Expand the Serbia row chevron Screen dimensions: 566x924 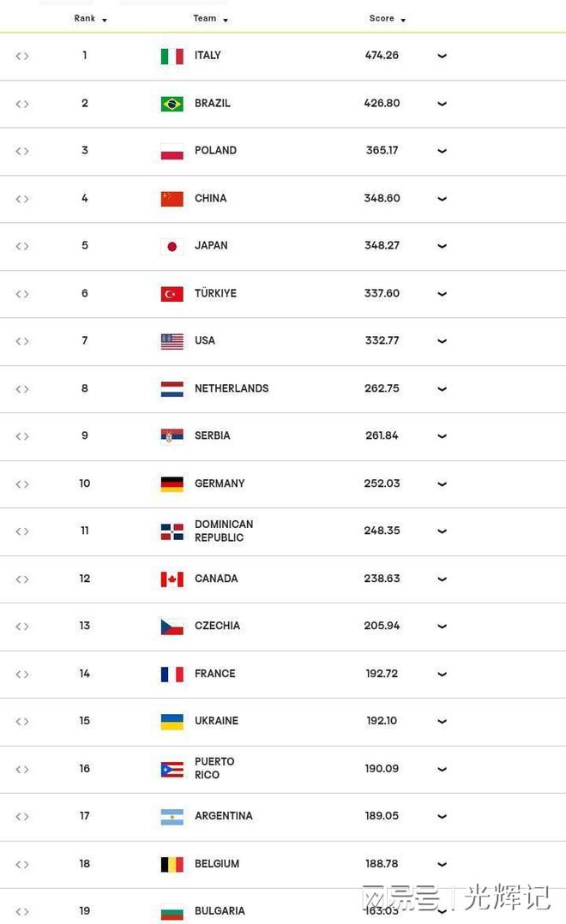(x=443, y=436)
